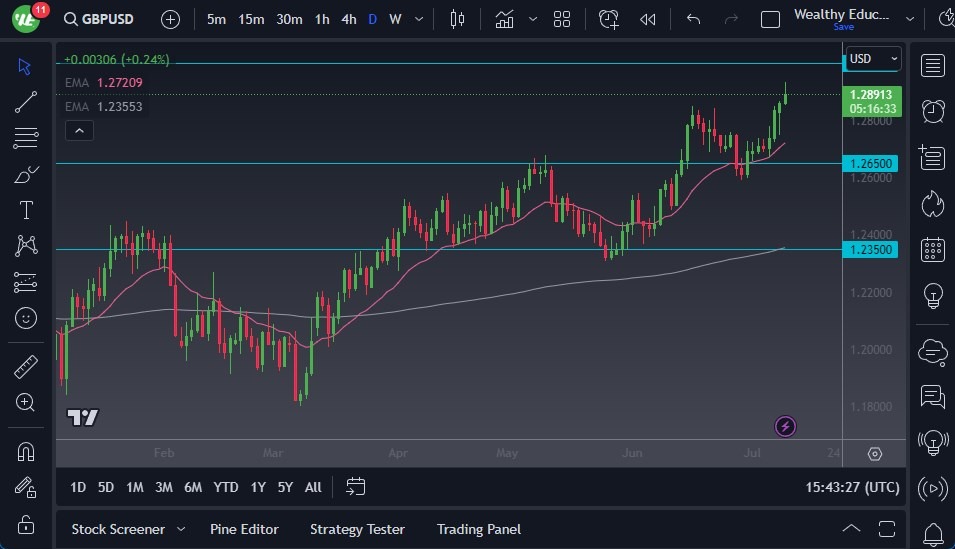Toggle the magnet snapping mode
The height and width of the screenshot is (549, 955).
tap(26, 451)
